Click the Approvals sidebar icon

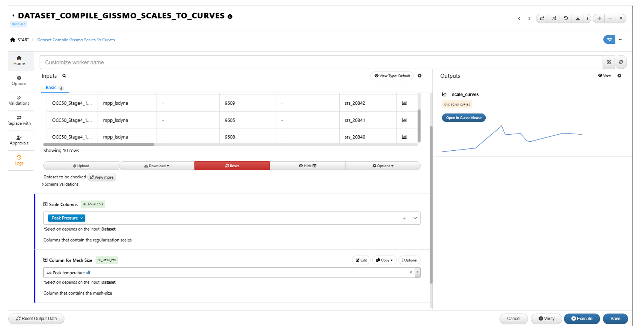point(19,140)
